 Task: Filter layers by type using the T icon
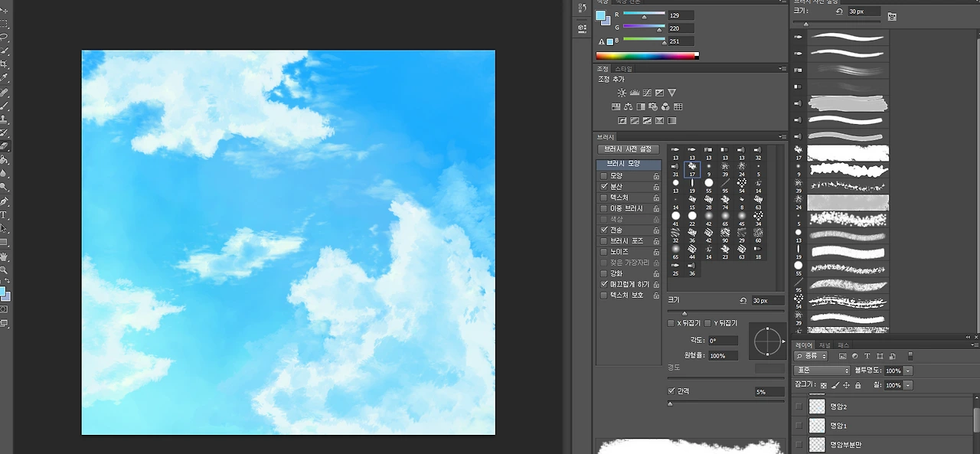point(867,356)
